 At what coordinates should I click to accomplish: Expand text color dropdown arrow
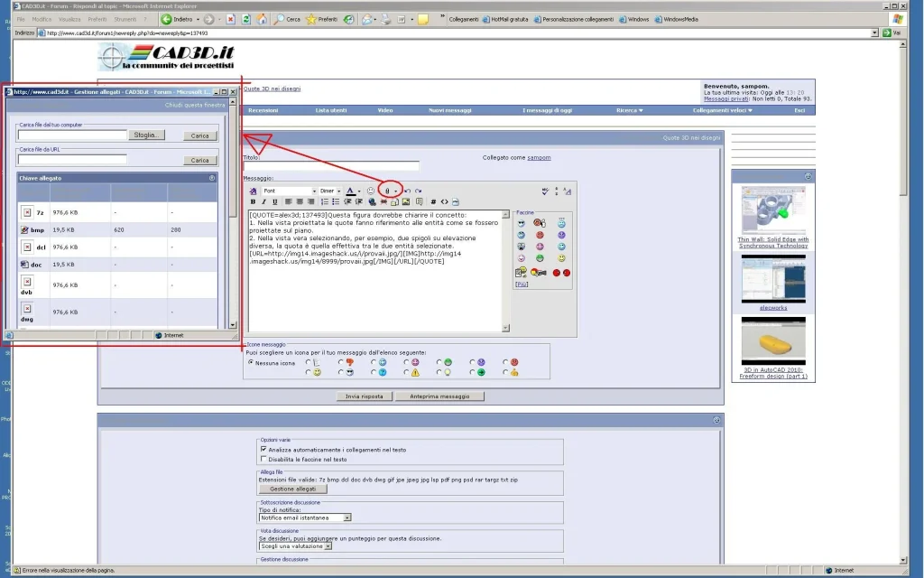(359, 191)
